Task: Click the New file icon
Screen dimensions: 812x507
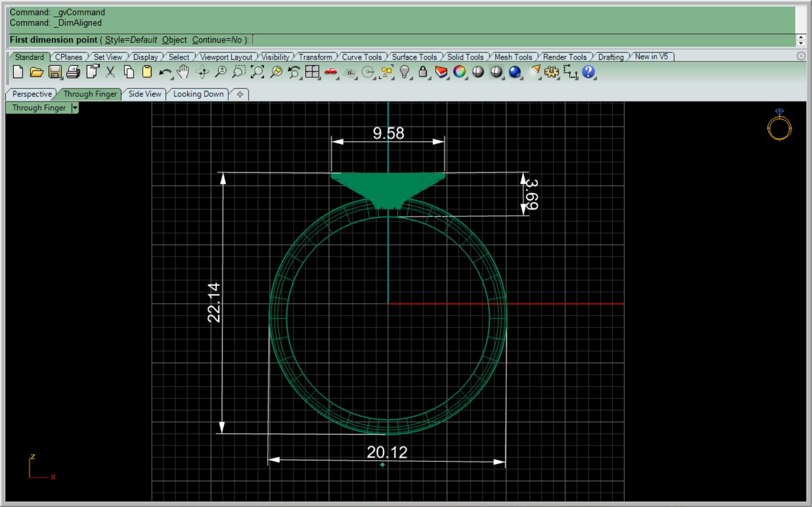Action: point(18,72)
